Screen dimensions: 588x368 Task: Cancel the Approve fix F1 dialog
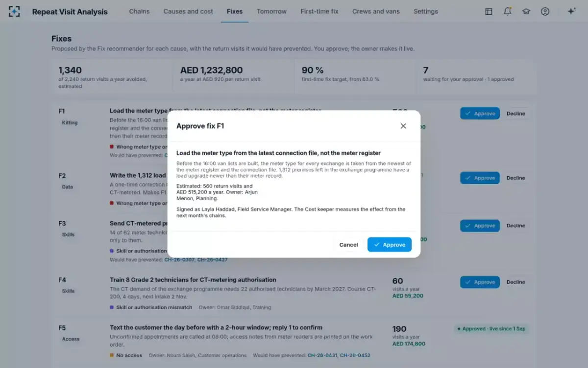click(348, 244)
